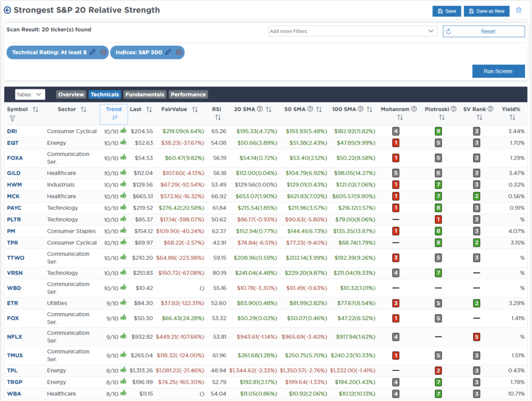Click the Run Screen button
Image resolution: width=532 pixels, height=401 pixels.
point(498,71)
